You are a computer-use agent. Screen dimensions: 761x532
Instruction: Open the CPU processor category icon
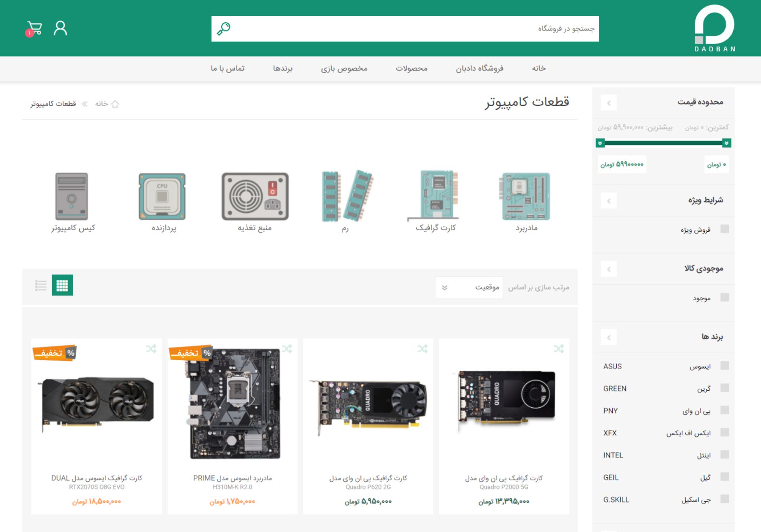(x=162, y=197)
